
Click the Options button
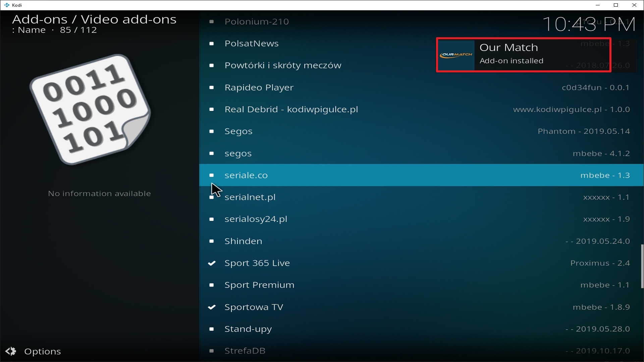click(x=33, y=351)
